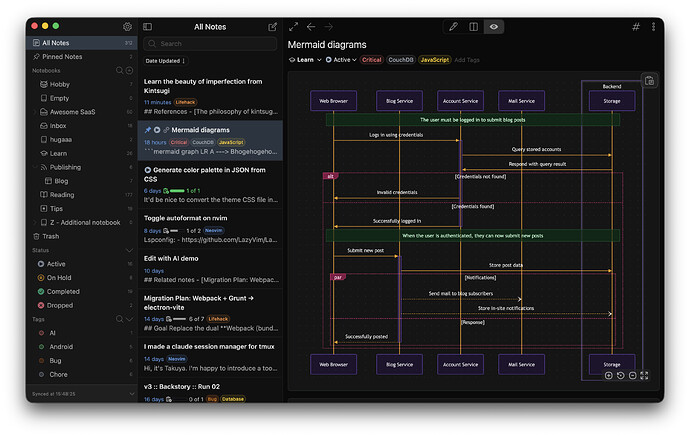Expand the editor with the diagonal arrows
The width and height of the screenshot is (690, 436).
(294, 27)
